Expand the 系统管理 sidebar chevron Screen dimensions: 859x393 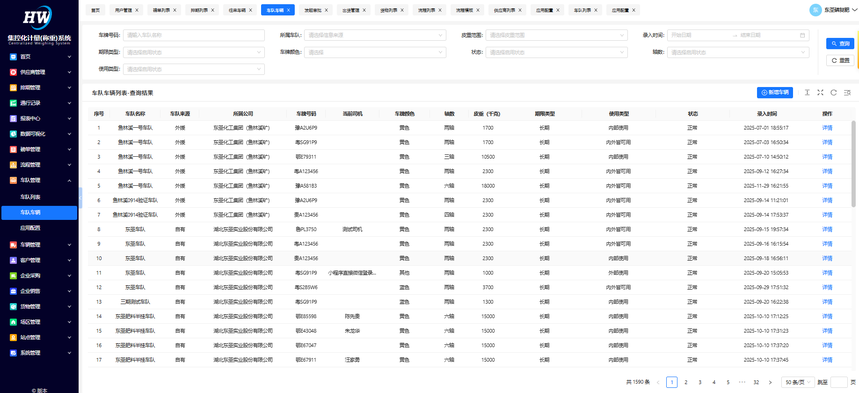[x=69, y=353]
